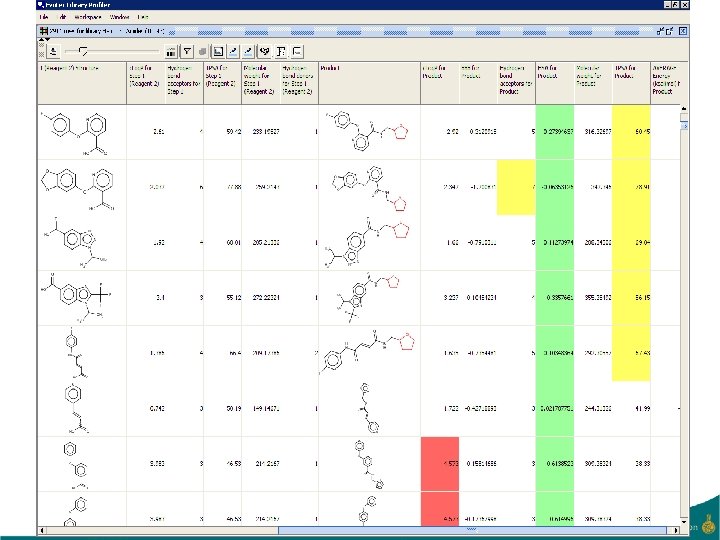Click the right arrow of the horizontal scrollbar
The width and height of the screenshot is (720, 540).
(675, 530)
